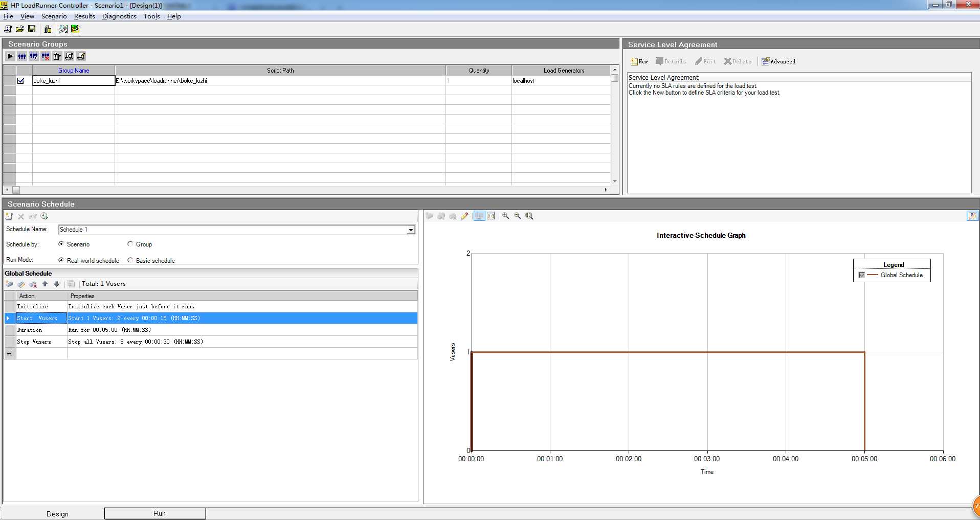Click Advanced in Service Level Agreement
Image resolution: width=980 pixels, height=520 pixels.
pos(778,61)
